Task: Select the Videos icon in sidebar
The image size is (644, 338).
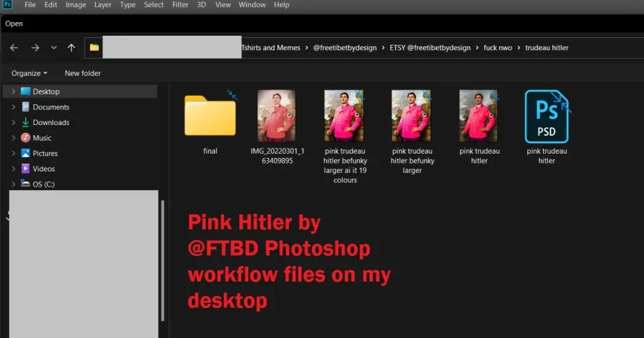Action: (x=26, y=169)
